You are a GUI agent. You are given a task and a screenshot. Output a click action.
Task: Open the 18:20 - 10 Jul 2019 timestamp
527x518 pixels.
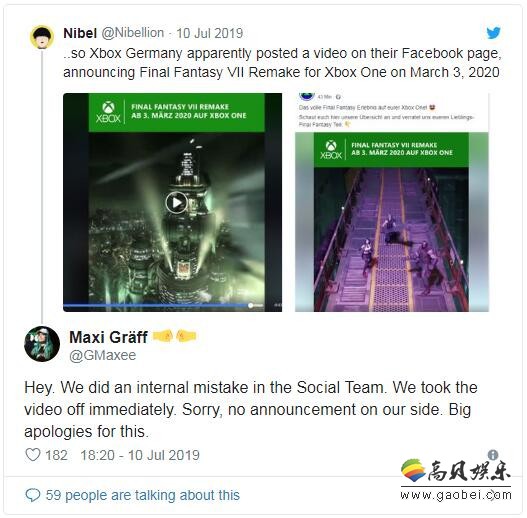140,455
